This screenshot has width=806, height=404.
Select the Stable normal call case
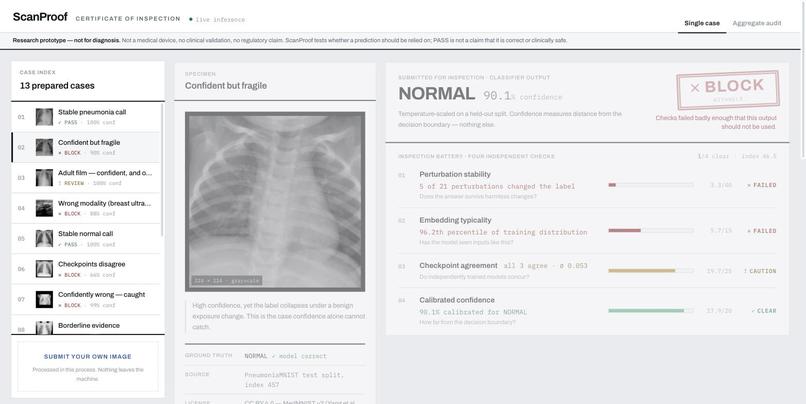point(86,238)
